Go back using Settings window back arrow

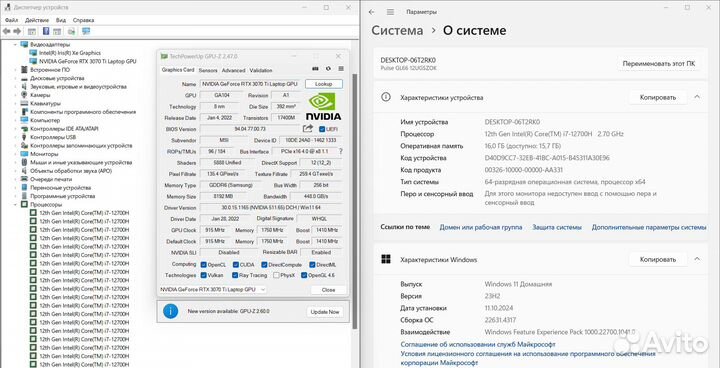(372, 12)
